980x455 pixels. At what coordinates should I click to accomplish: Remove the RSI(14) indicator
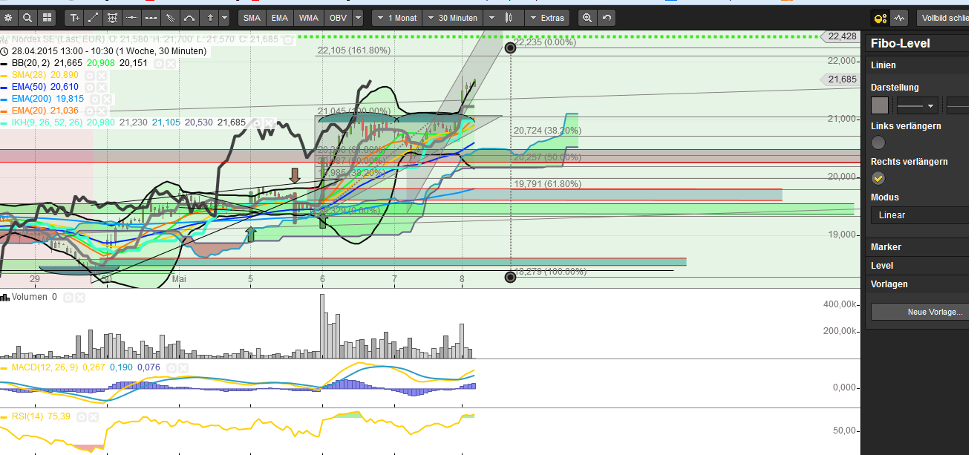(x=94, y=418)
